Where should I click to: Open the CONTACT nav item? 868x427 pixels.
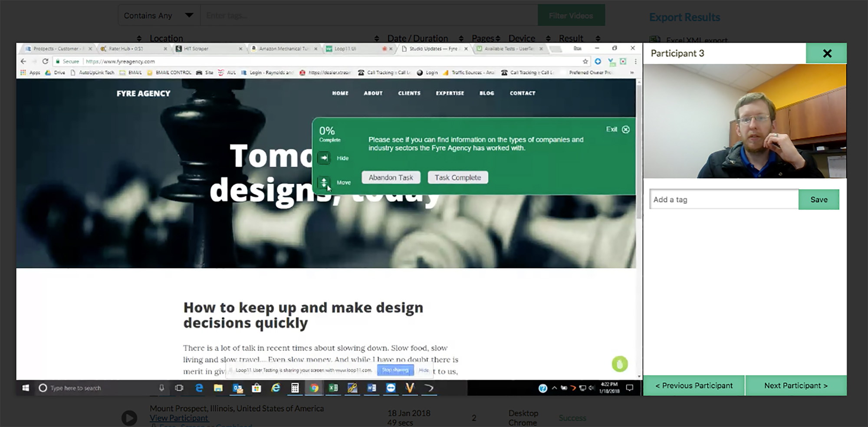(x=523, y=93)
